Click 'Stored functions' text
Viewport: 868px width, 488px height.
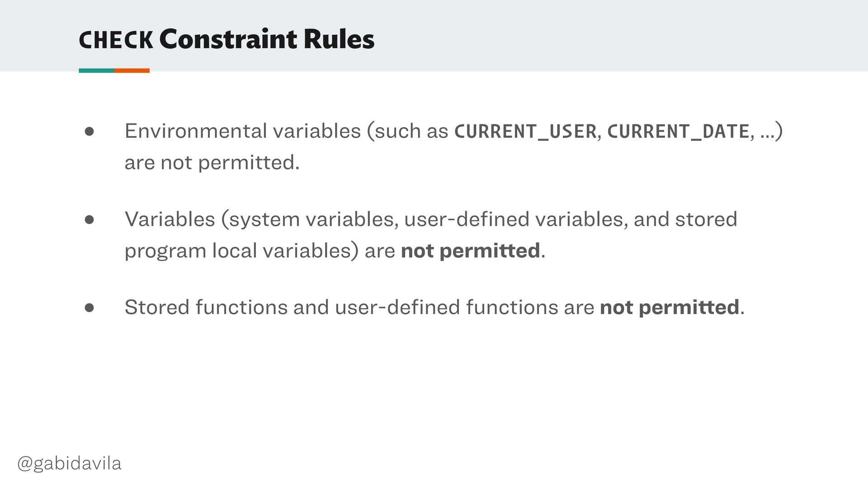(x=206, y=307)
